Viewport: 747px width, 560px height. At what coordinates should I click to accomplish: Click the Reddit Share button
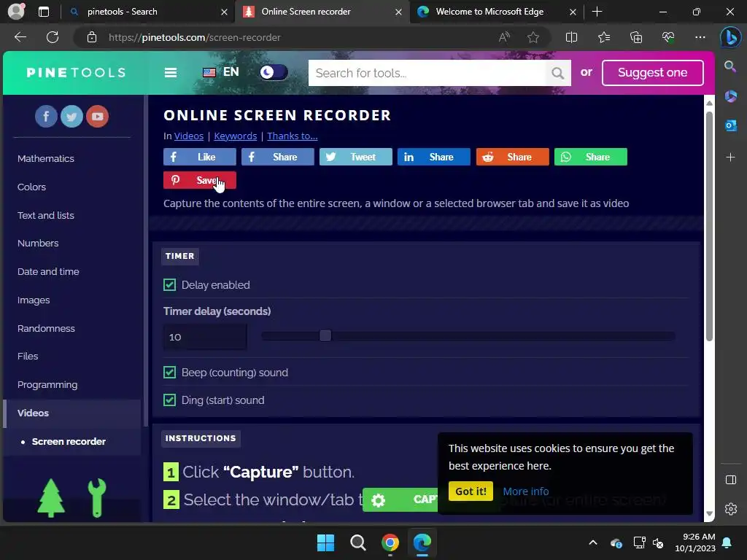pos(513,157)
